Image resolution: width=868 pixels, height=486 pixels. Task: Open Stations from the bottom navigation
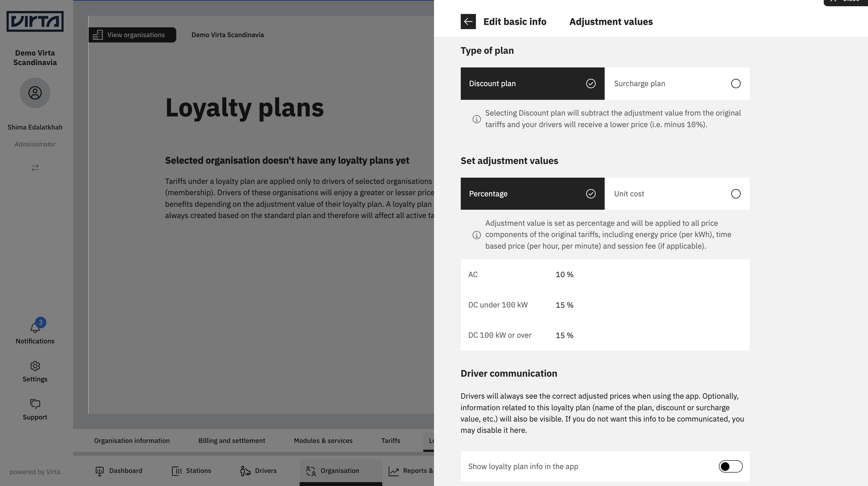coord(191,471)
